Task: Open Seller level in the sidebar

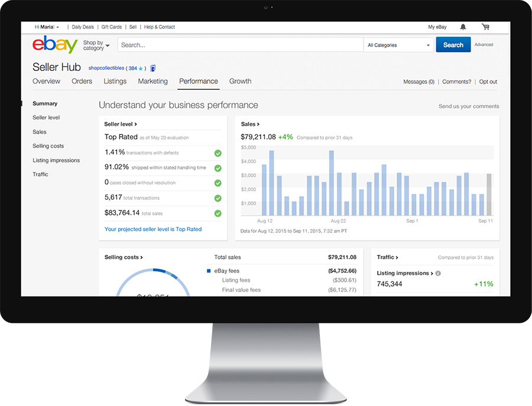Action: [46, 118]
